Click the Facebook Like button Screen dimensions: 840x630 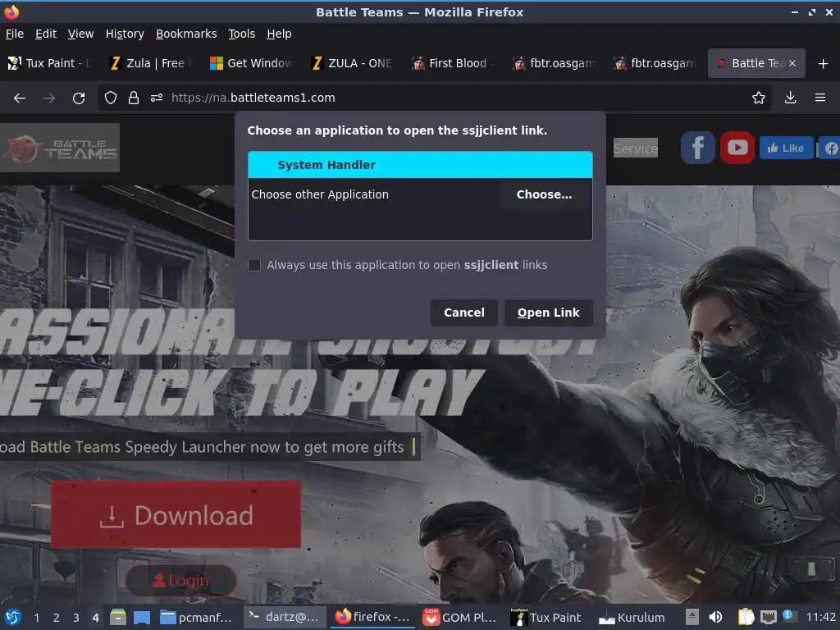[x=786, y=148]
